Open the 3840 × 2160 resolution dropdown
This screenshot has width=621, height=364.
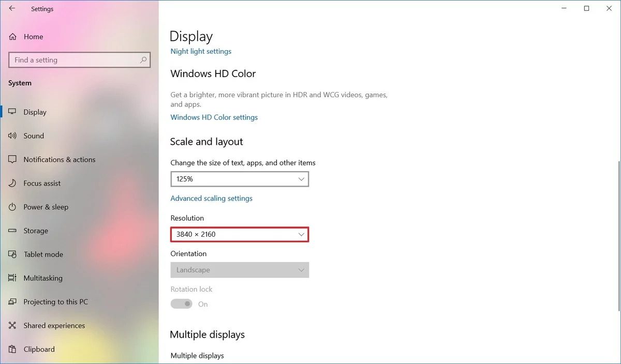point(240,234)
